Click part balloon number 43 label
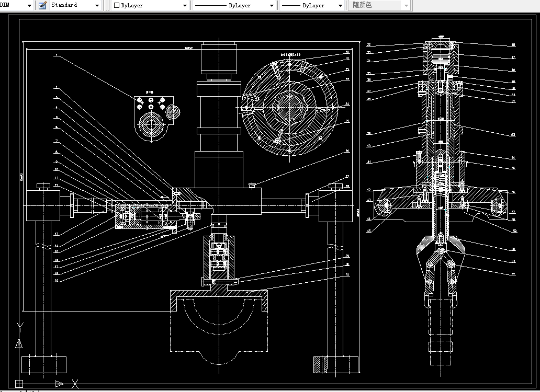Image resolution: width=540 pixels, height=392 pixels. (x=369, y=200)
